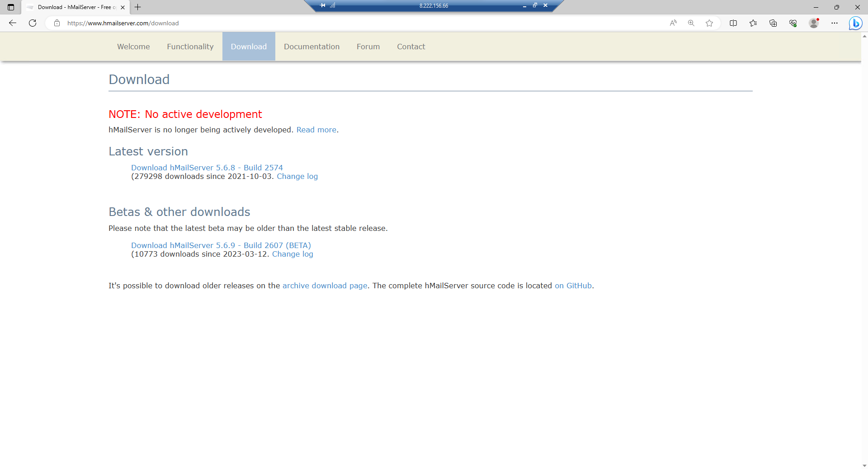Open a new tab with plus button

coord(138,7)
